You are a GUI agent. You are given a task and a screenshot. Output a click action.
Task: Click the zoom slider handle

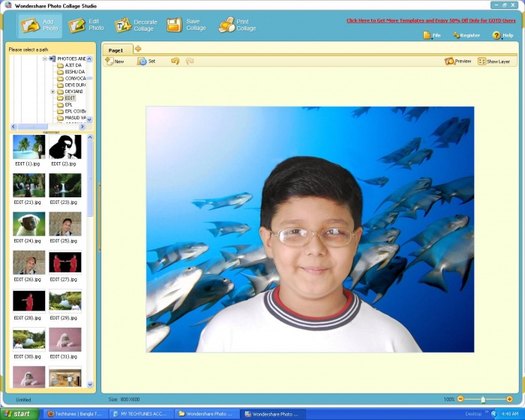pos(483,399)
